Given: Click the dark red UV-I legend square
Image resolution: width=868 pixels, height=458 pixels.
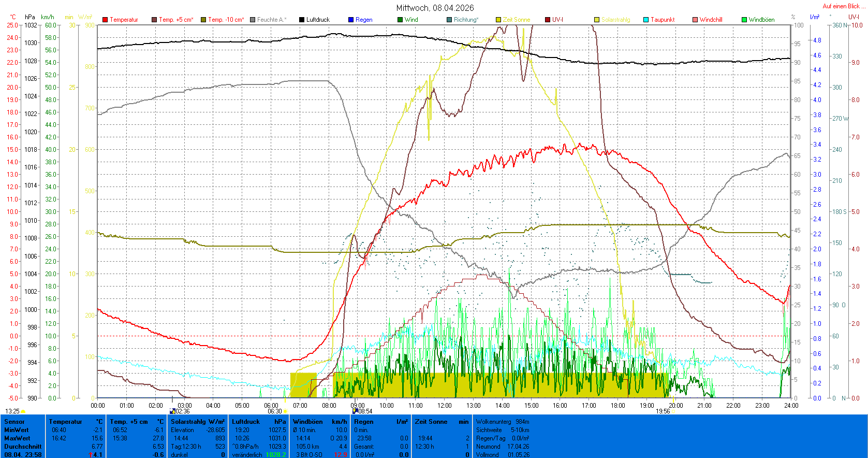Looking at the screenshot, I should pos(548,20).
